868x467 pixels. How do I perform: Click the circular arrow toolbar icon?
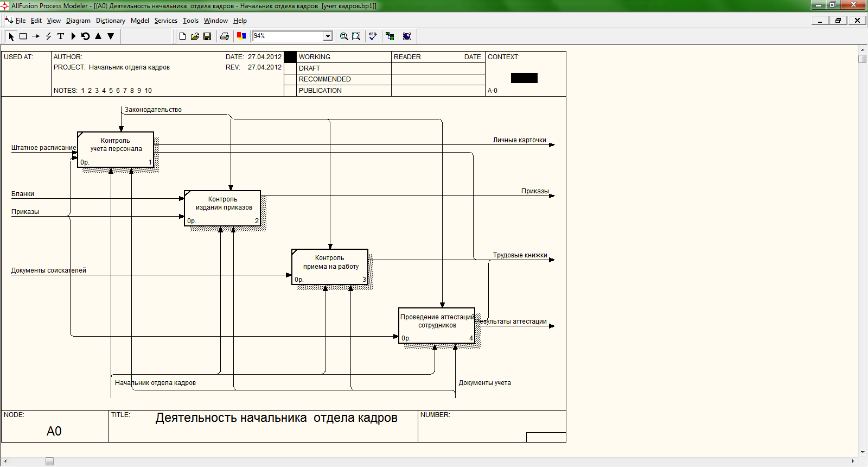[86, 36]
